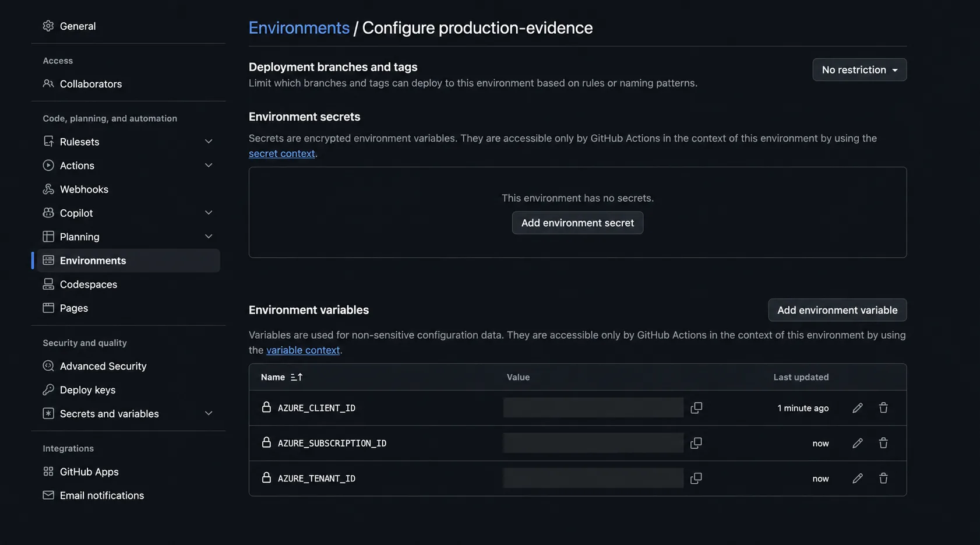The width and height of the screenshot is (980, 545).
Task: Click the masked AZURE_CLIENT_ID value field
Action: click(593, 408)
